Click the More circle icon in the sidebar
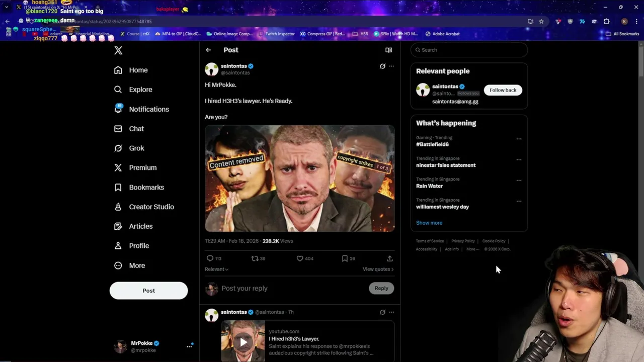The image size is (644, 362). (118, 265)
